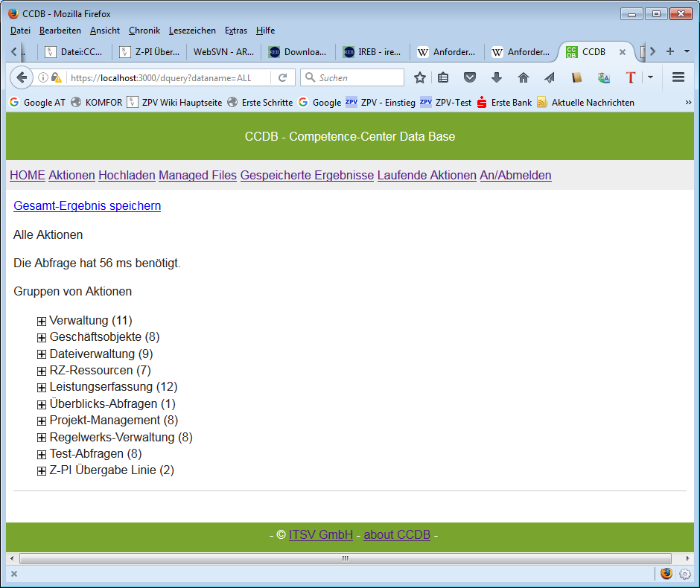
Task: Open the Managed Files link
Action: coord(197,176)
